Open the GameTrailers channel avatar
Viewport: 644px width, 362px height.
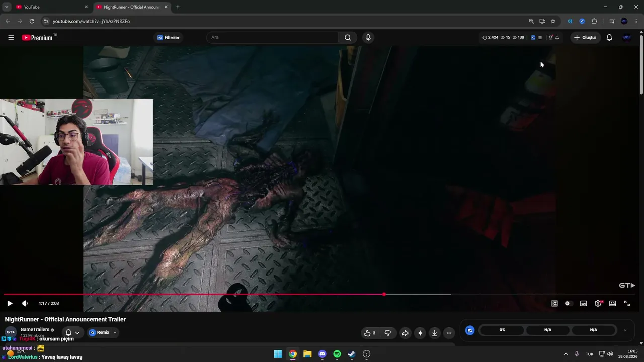point(11,332)
